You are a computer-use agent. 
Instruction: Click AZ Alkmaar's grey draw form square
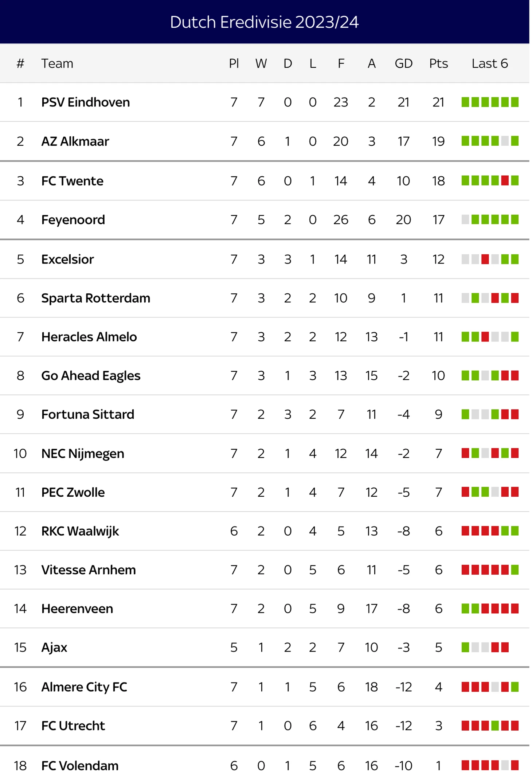505,141
